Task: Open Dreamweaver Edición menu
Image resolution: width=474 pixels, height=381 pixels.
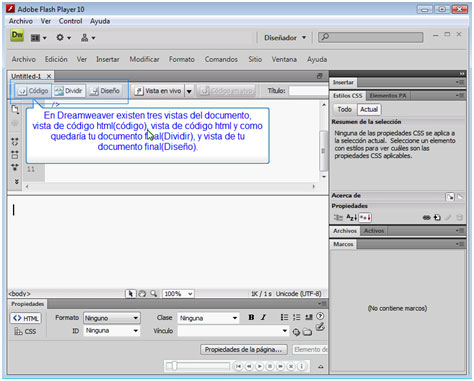Action: point(56,59)
